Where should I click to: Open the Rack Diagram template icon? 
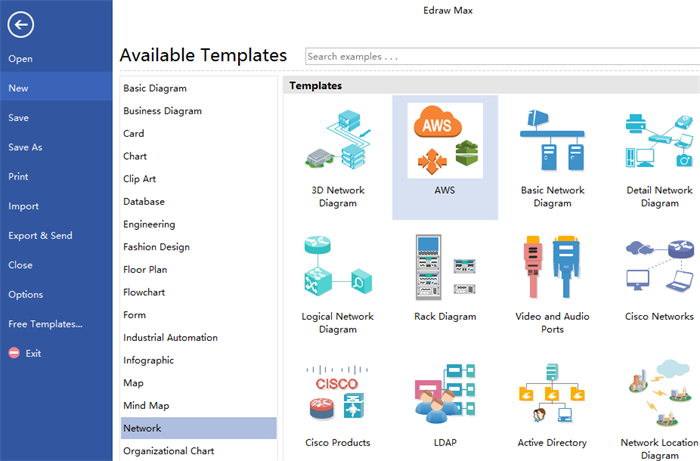tap(445, 267)
